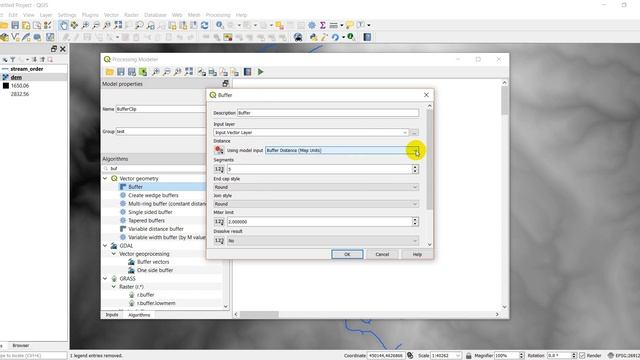Open the Raster menu
Image resolution: width=640 pixels, height=360 pixels.
pos(131,15)
